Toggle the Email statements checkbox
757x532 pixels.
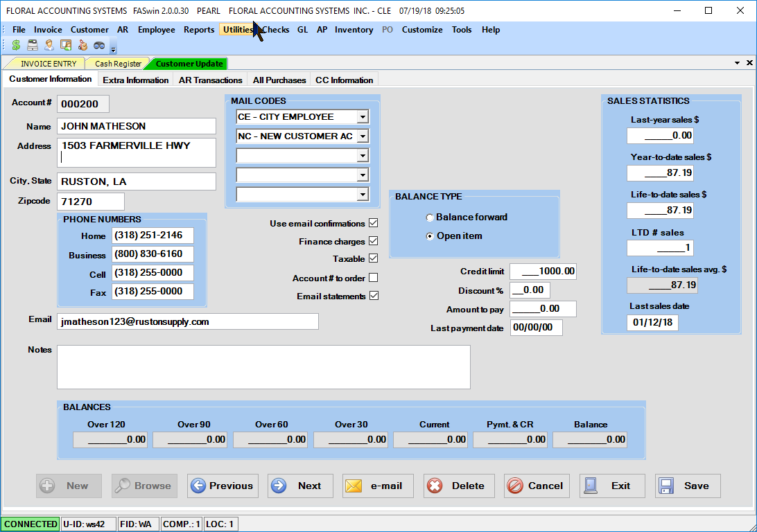click(x=374, y=296)
